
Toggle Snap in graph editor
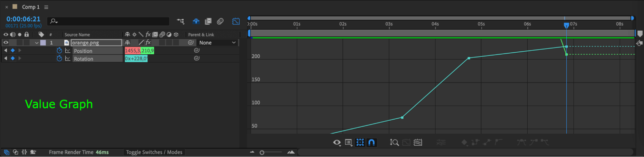[x=371, y=142]
